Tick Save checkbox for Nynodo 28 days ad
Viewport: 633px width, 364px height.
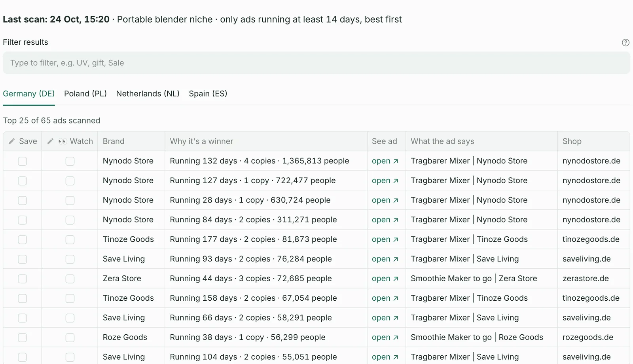tap(23, 200)
